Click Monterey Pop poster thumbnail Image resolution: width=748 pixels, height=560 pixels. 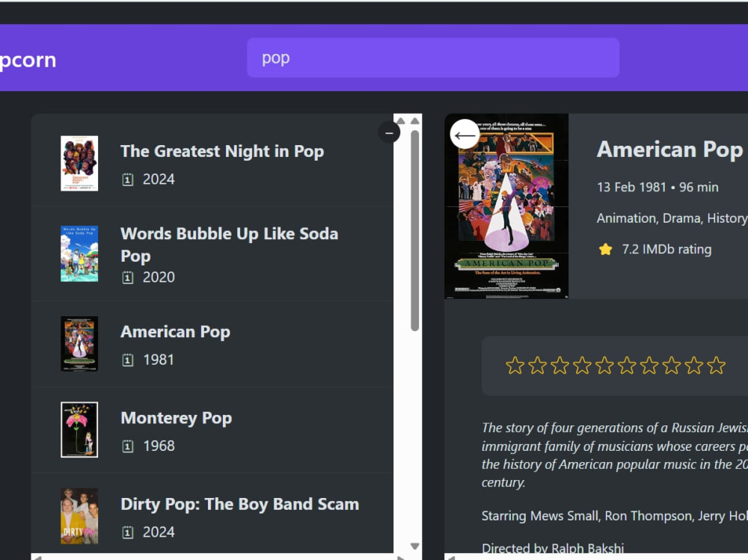(x=79, y=430)
